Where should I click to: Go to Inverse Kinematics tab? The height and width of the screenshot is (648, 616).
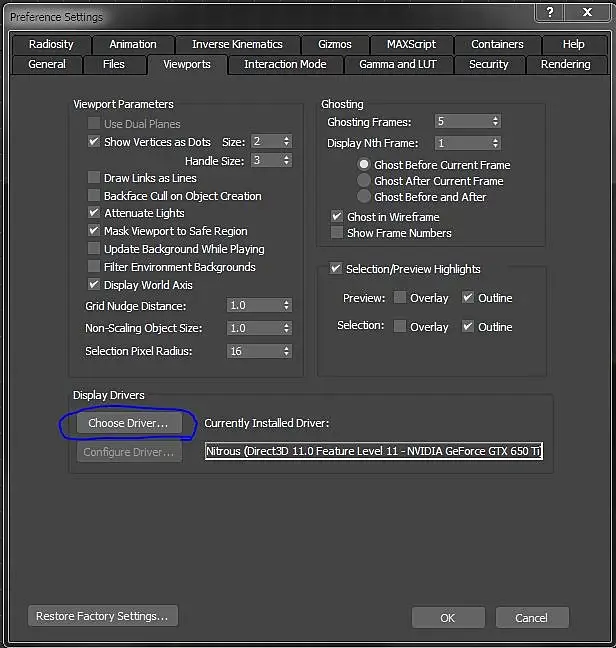coord(238,44)
